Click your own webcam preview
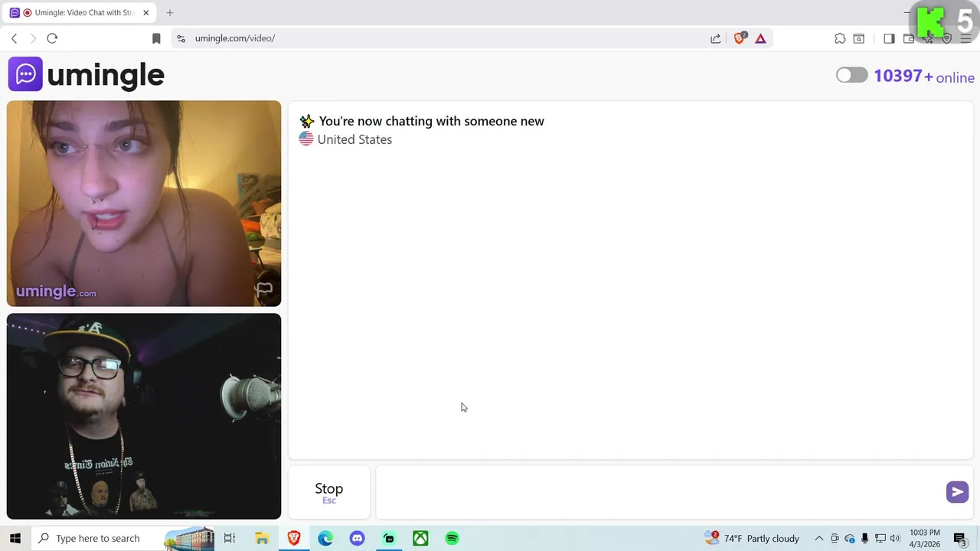Viewport: 980px width, 551px height. pos(144,416)
